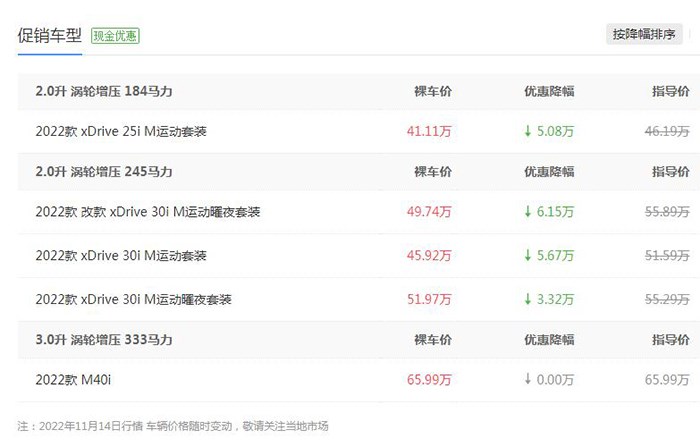Open the 45.92万 xDrive 30i M运动套装 model
The height and width of the screenshot is (447, 700).
[x=121, y=255]
